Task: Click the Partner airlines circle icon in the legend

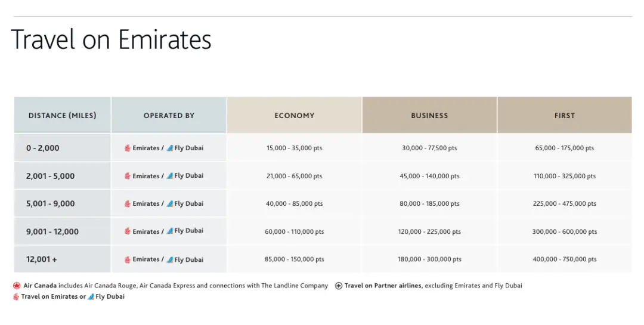Action: (x=339, y=286)
